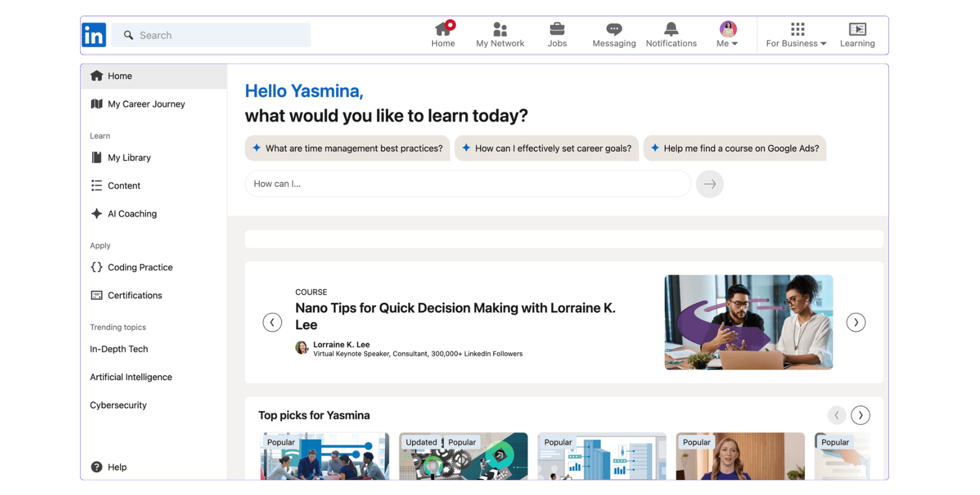Click the Content list icon
Viewport: 980px width, 495px height.
[97, 185]
